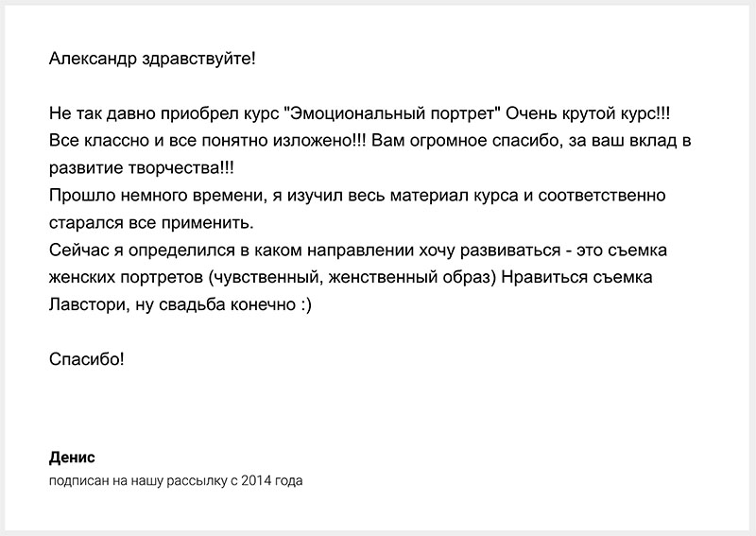The image size is (756, 536).
Task: Click the text "развитие творчества!!!"
Action: tap(142, 168)
